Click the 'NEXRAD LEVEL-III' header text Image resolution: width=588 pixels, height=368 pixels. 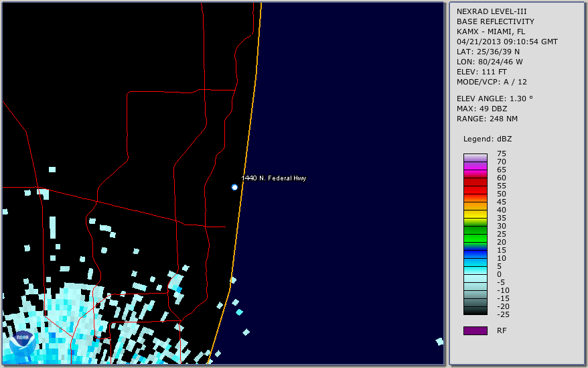coord(492,11)
